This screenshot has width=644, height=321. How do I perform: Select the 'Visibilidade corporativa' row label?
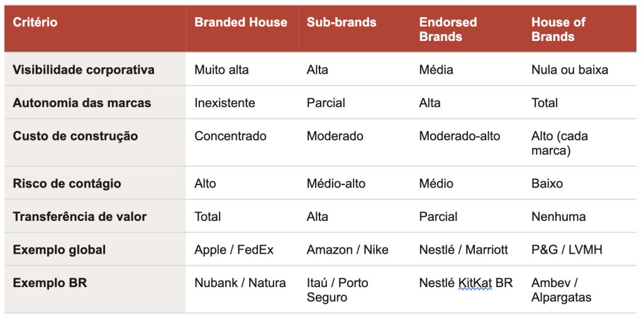tap(83, 70)
